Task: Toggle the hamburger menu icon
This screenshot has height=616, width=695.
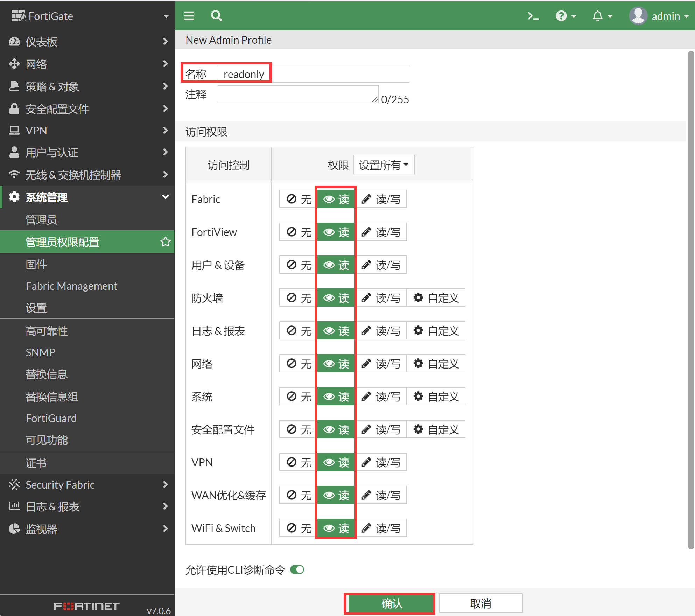Action: pyautogui.click(x=189, y=16)
